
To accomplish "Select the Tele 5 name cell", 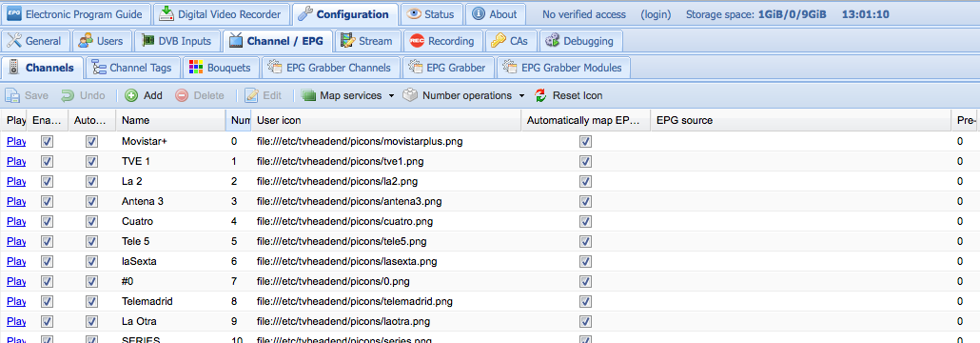I will (170, 242).
